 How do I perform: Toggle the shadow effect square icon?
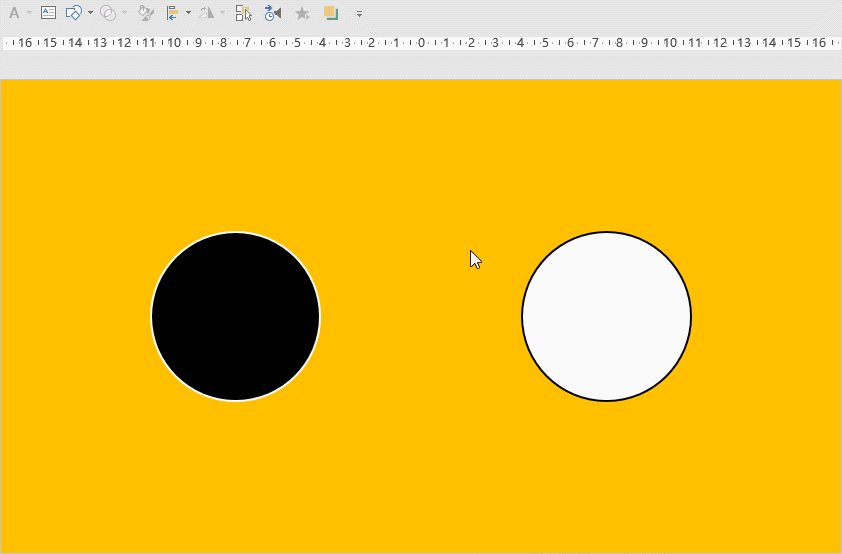[x=331, y=13]
